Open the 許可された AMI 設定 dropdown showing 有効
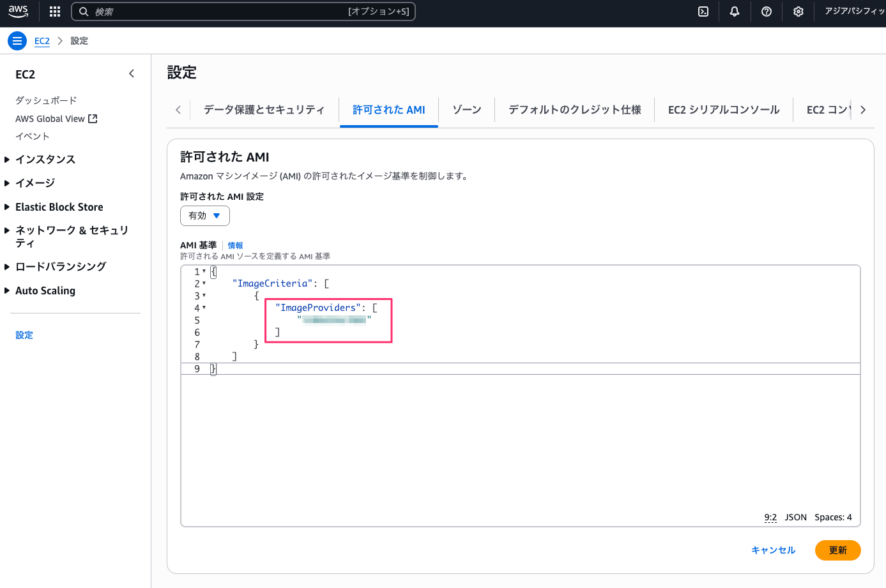886x588 pixels. 204,216
